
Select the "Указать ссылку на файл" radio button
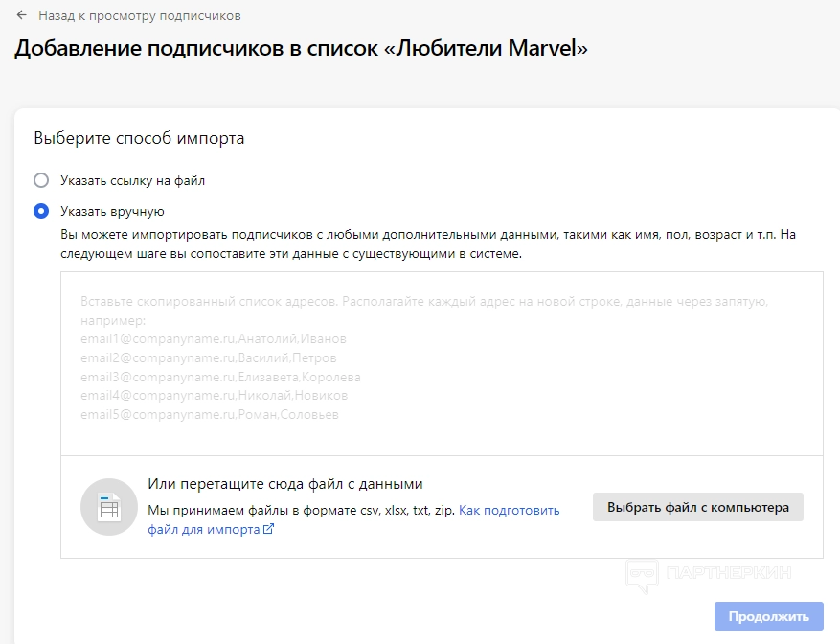point(41,180)
